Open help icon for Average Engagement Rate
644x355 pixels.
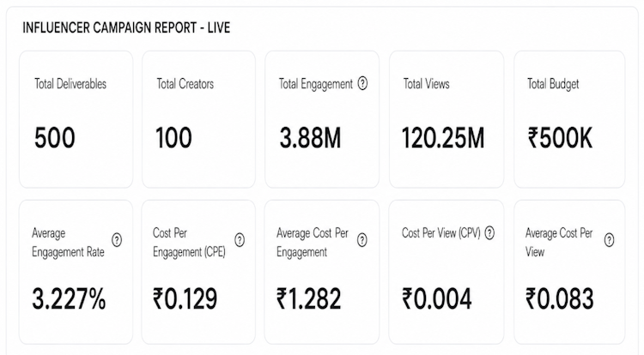pyautogui.click(x=117, y=240)
